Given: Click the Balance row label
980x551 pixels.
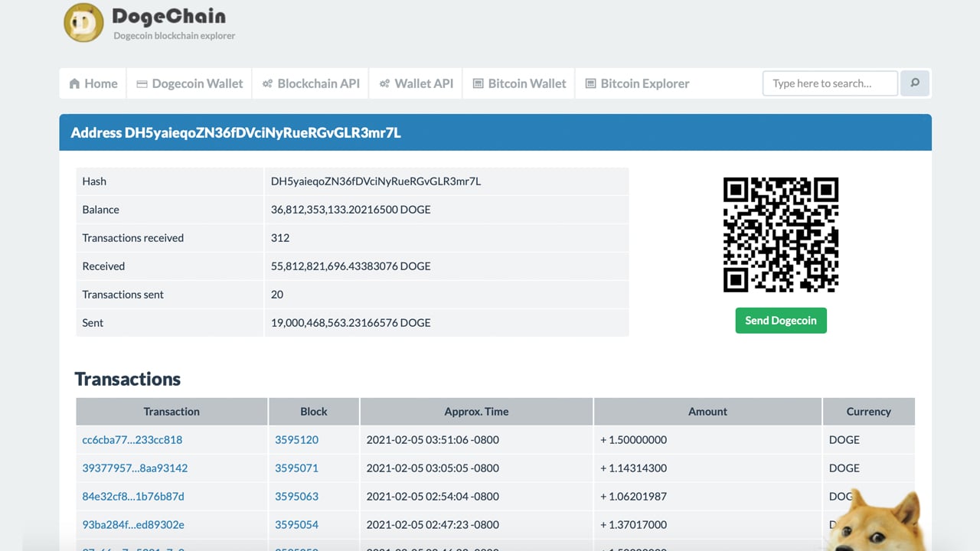Looking at the screenshot, I should point(101,210).
